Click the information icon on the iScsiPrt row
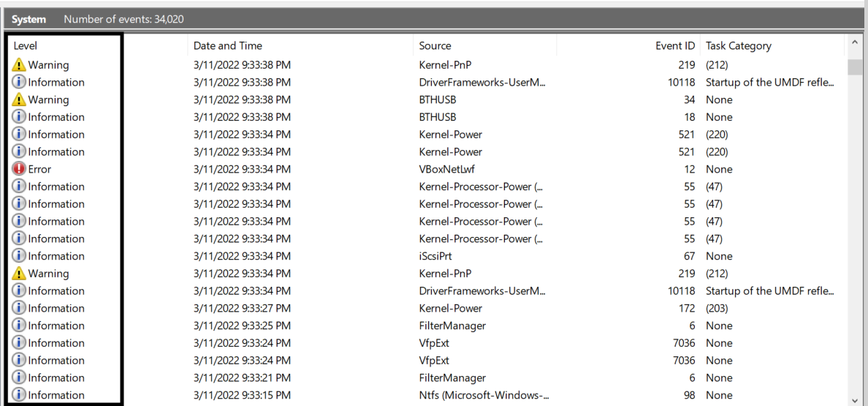 click(x=19, y=256)
